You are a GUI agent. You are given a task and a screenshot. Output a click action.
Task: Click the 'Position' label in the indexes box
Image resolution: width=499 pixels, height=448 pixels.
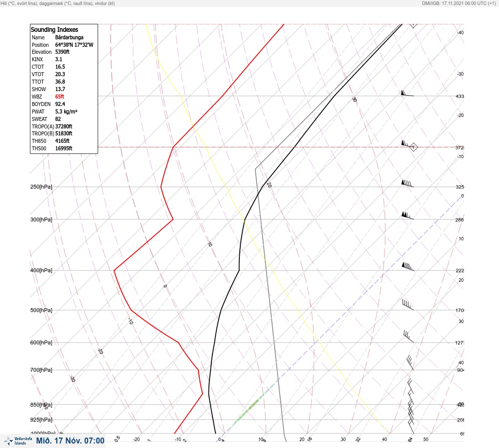pos(40,45)
